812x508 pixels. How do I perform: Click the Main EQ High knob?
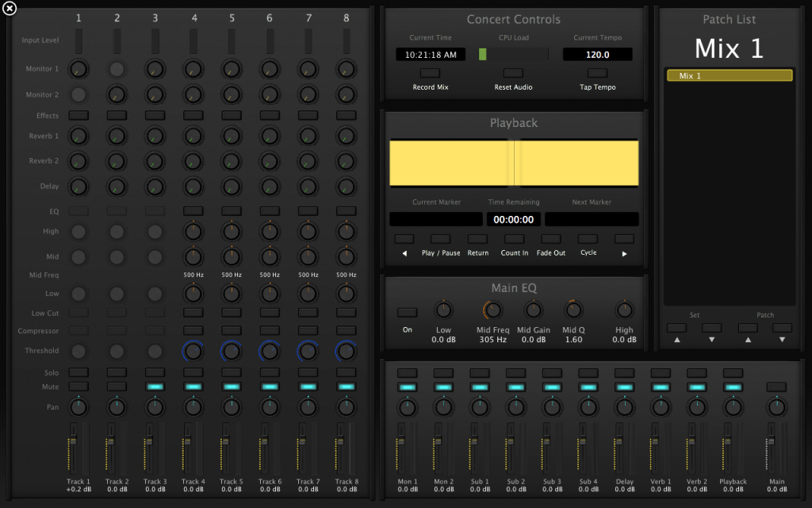pyautogui.click(x=624, y=310)
